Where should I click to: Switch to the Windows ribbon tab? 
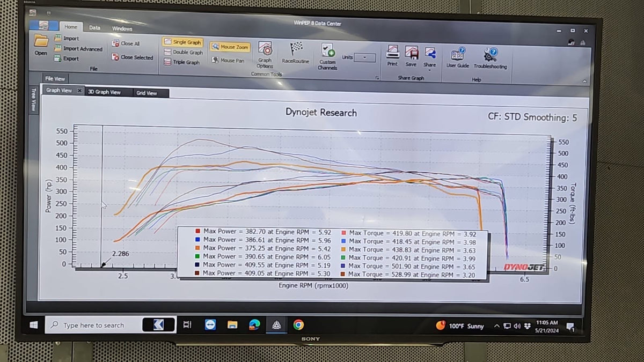pos(122,28)
